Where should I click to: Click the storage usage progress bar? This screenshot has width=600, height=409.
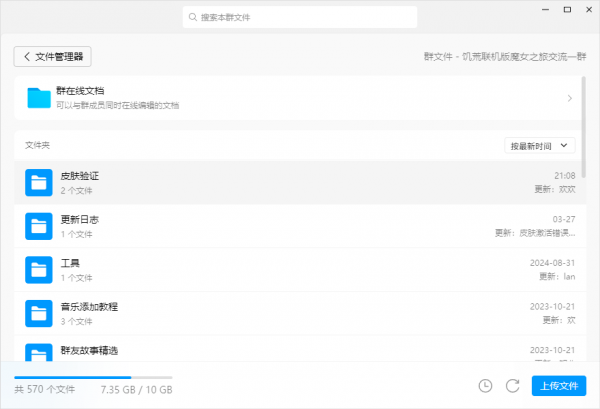tap(93, 377)
